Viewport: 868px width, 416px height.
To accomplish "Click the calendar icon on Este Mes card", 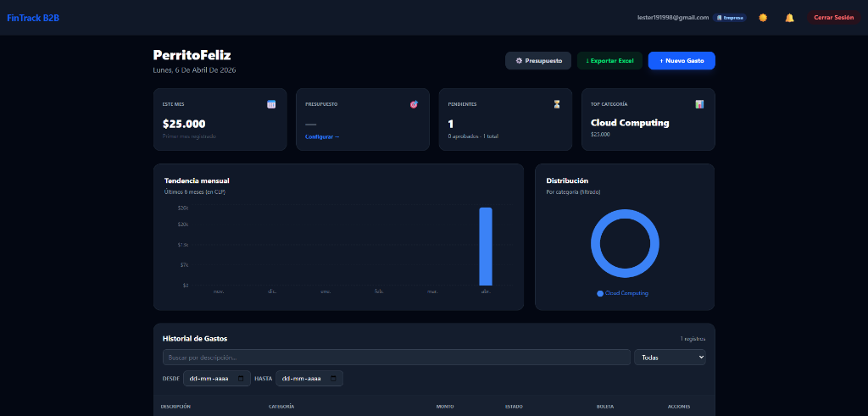I will tap(271, 104).
